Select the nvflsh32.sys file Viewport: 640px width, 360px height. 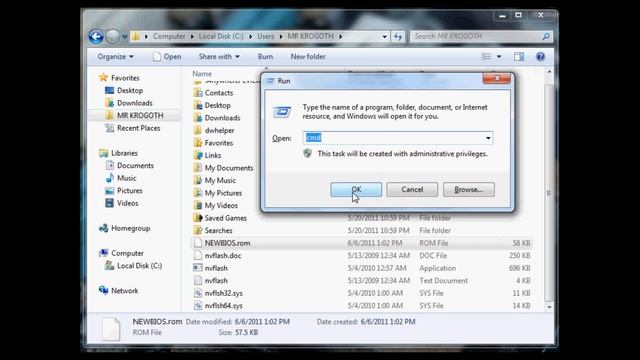pyautogui.click(x=224, y=293)
